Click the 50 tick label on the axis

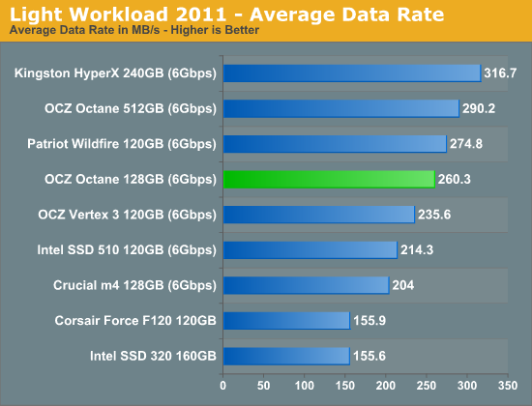click(x=264, y=386)
